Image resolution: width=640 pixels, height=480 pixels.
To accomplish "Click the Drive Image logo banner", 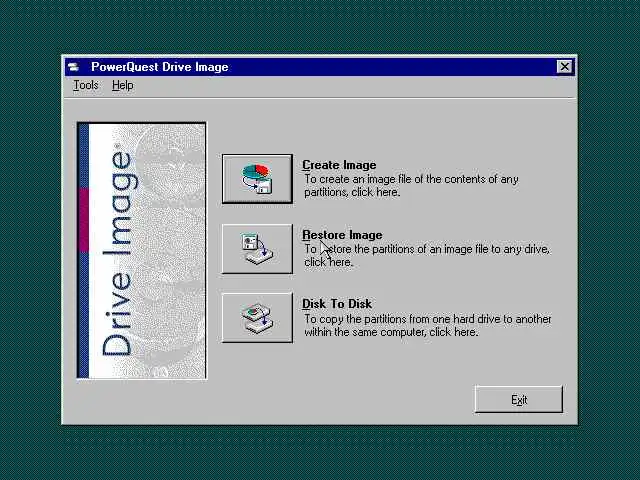I will pyautogui.click(x=142, y=251).
